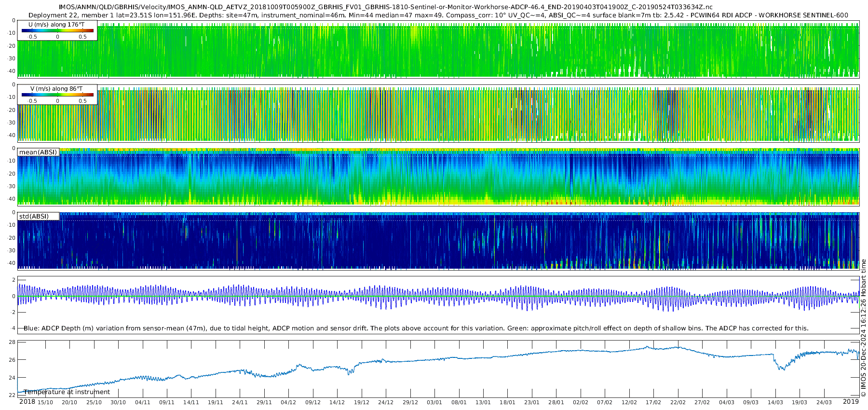The height and width of the screenshot is (410, 868).
Task: Click the 2018 year label on axis
Action: (x=27, y=402)
